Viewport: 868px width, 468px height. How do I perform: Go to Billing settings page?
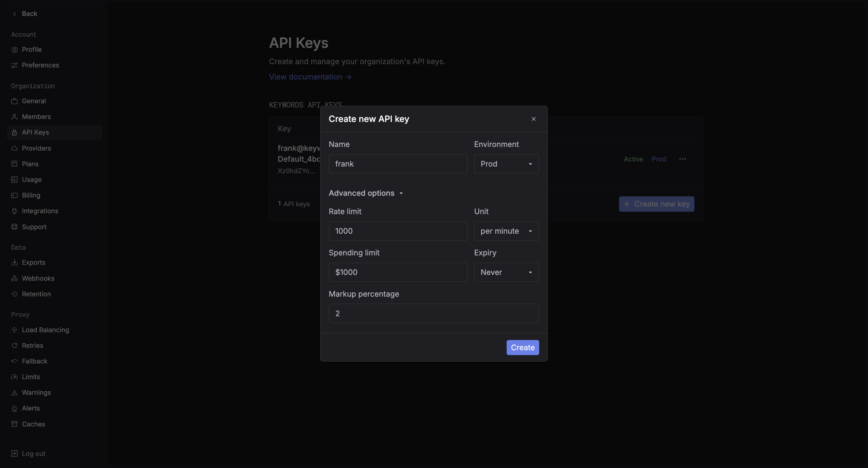tap(31, 195)
